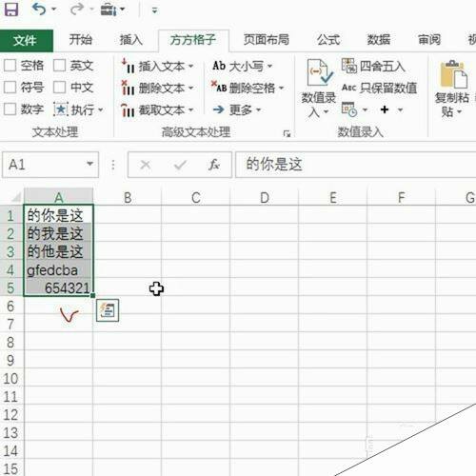Screen dimensions: 476x476
Task: Tick the 英文 checkbox
Action: (59, 66)
